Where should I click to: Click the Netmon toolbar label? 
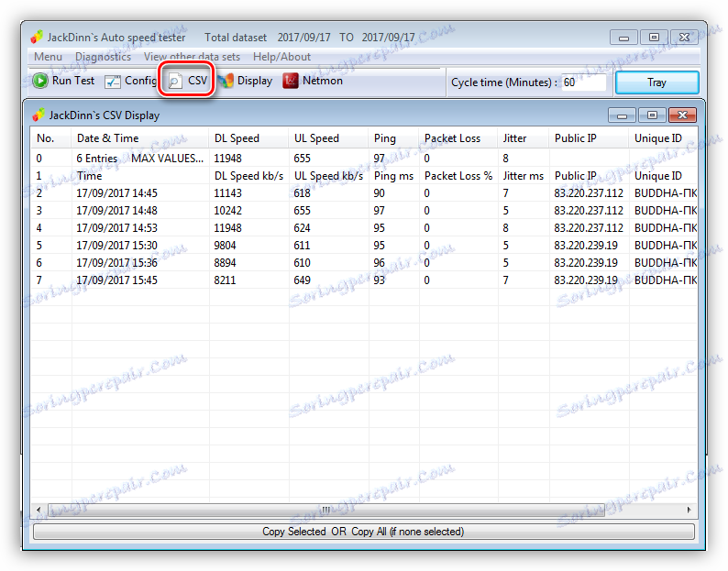click(x=323, y=81)
